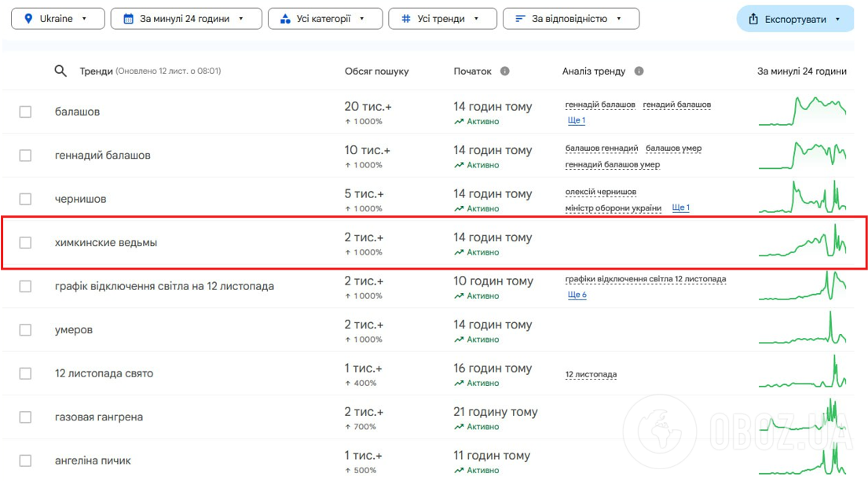Check the box for балашов row
868x481 pixels.
[25, 112]
